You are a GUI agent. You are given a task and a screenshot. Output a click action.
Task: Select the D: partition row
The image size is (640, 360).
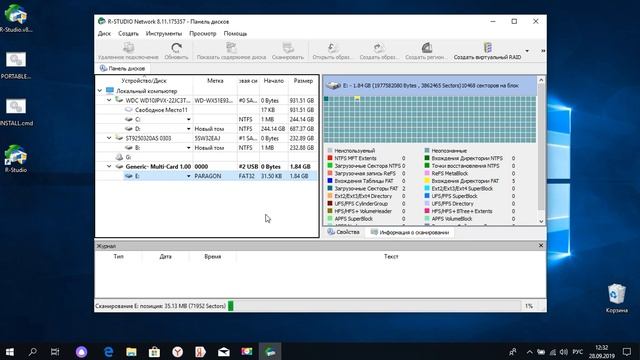click(207, 129)
